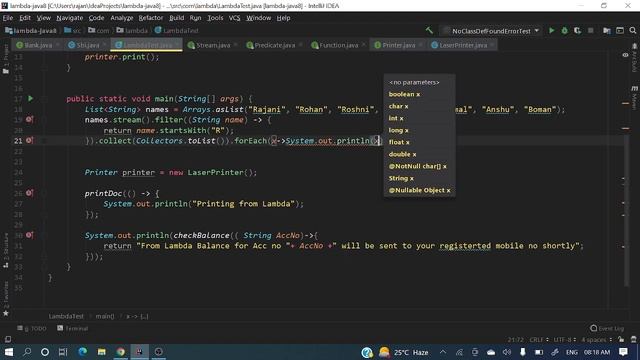The height and width of the screenshot is (360, 640).
Task: Open Favorites tool window star icon
Action: coord(6,313)
